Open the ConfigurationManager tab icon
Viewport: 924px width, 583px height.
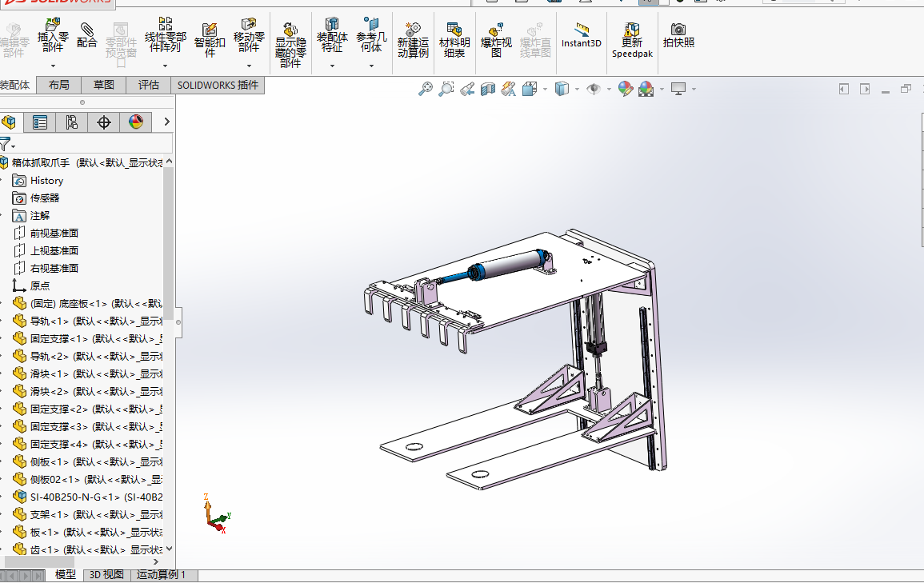point(72,122)
